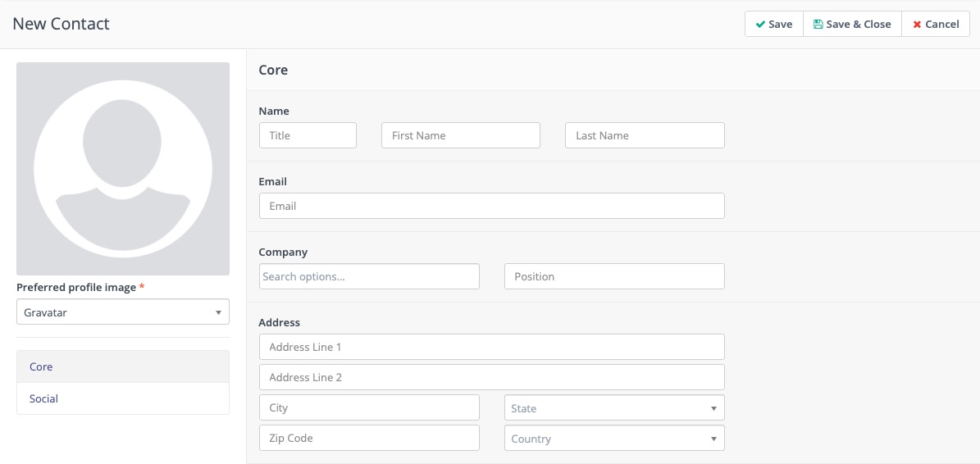Screen dimensions: 980x464
Task: Expand the Country dropdown
Action: (614, 439)
